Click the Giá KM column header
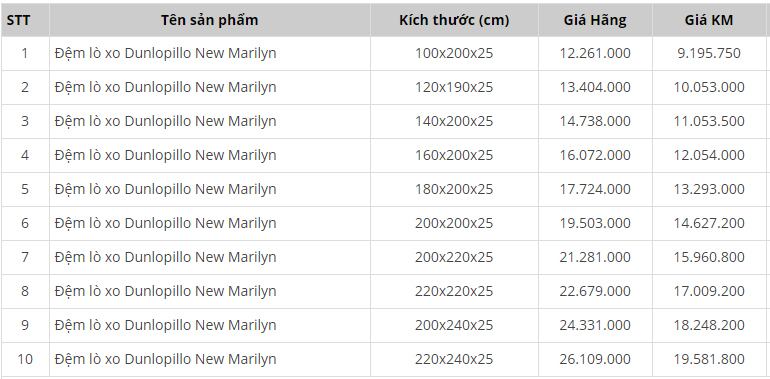Viewport: 770px width, 379px height. coord(709,20)
